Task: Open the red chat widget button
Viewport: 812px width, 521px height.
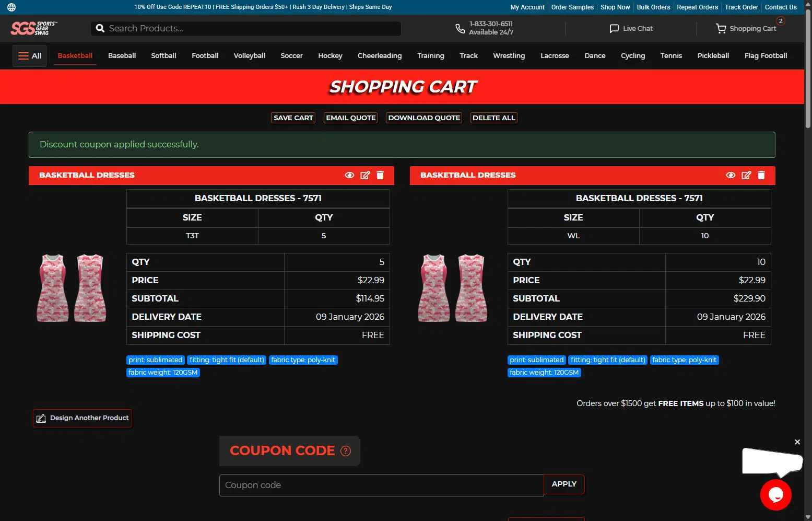Action: (775, 494)
